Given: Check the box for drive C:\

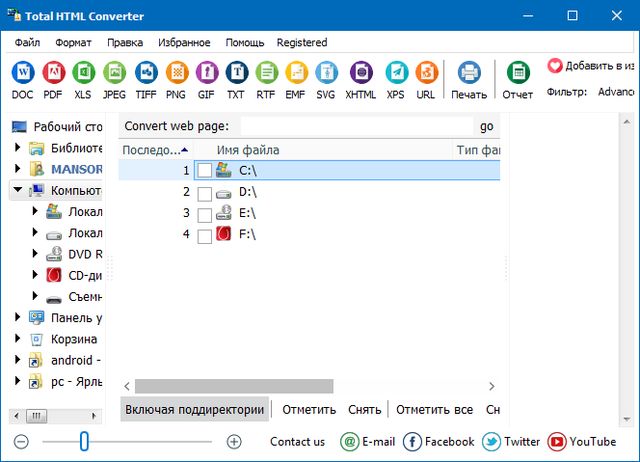Looking at the screenshot, I should 204,171.
